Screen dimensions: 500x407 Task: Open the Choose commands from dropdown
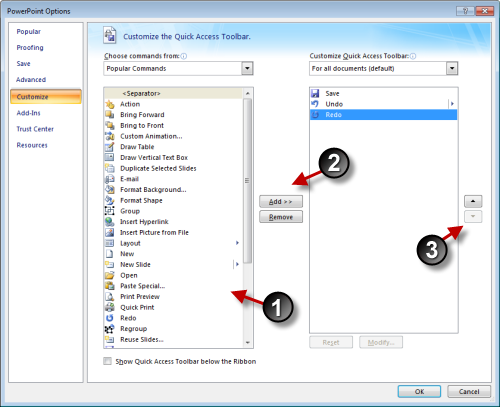[x=247, y=68]
